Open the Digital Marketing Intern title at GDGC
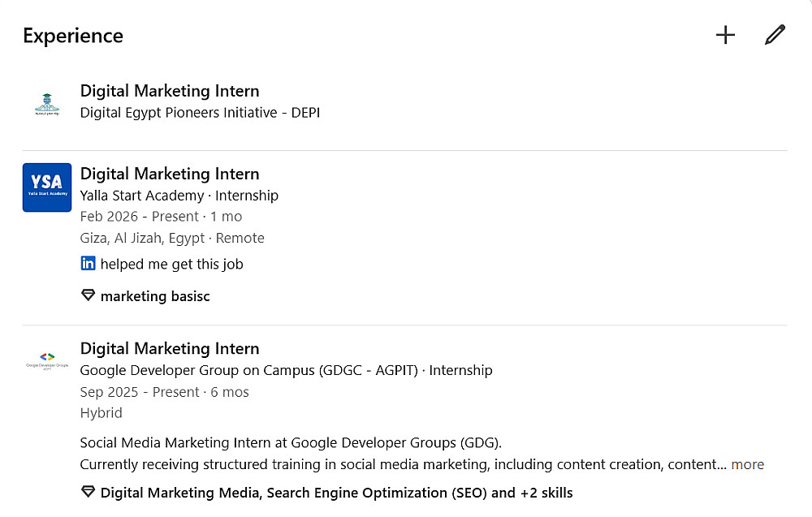The height and width of the screenshot is (517, 812). 170,348
